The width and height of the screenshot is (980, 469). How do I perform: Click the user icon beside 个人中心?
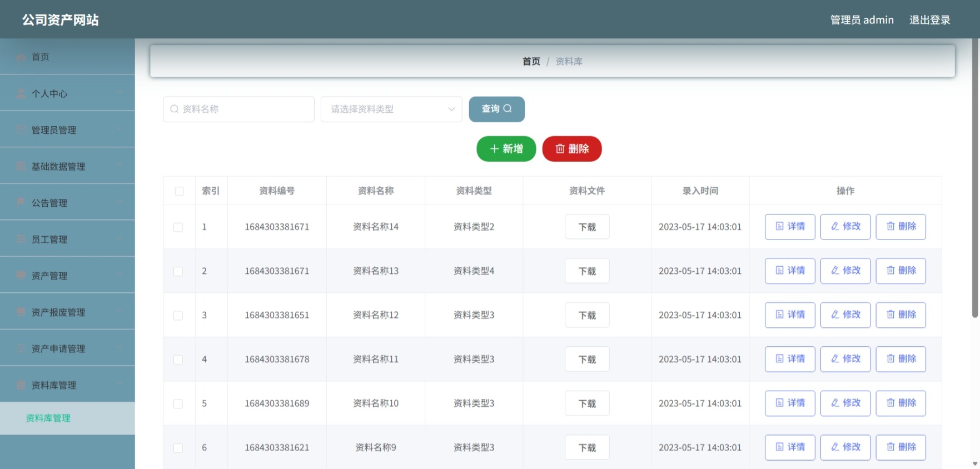pos(21,93)
